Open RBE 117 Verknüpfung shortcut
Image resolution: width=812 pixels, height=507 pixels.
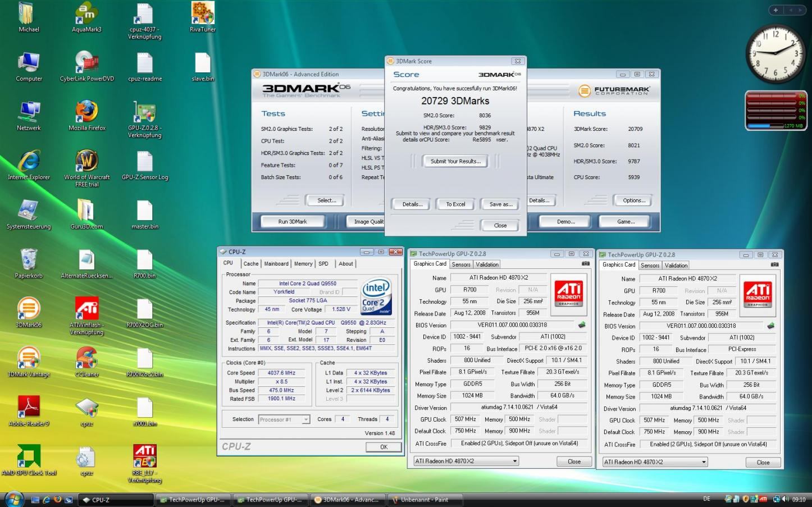click(x=144, y=464)
